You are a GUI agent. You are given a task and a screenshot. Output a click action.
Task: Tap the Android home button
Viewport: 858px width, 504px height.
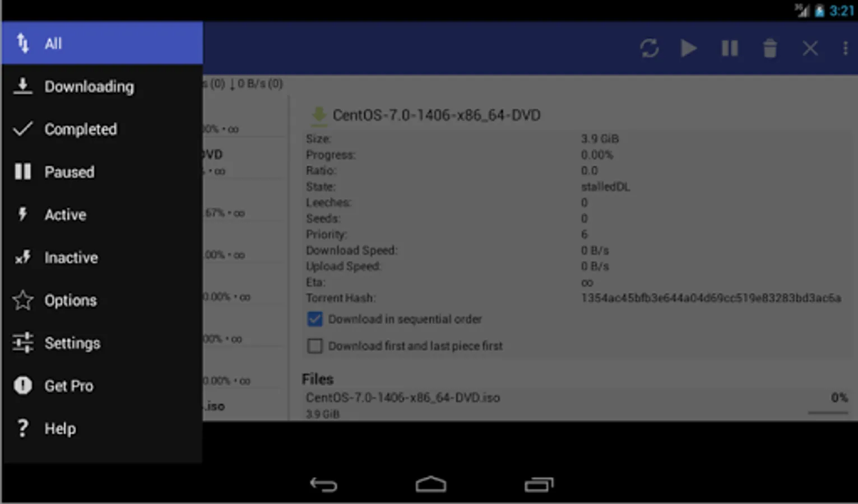[x=431, y=484]
